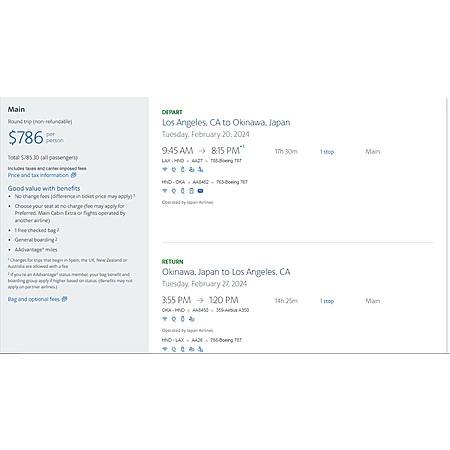
Task: Click the last amenity icon under LAX - HND
Action: pyautogui.click(x=200, y=169)
